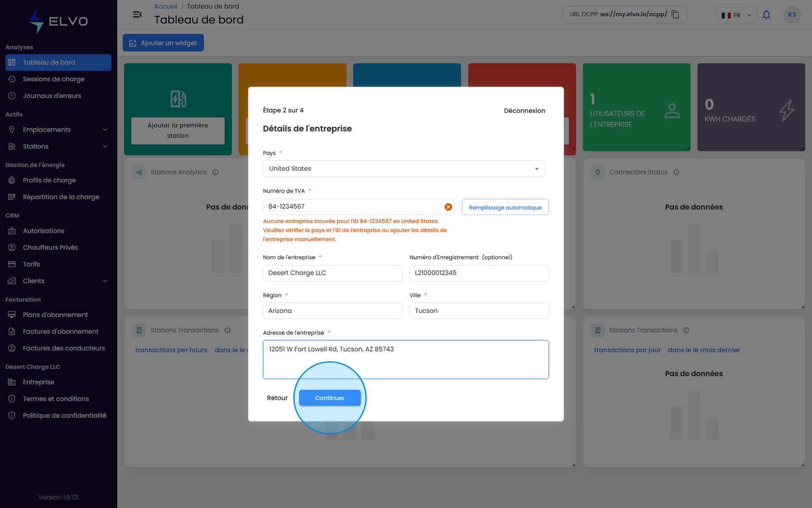Open Factures d'abonnement page

tap(58, 332)
